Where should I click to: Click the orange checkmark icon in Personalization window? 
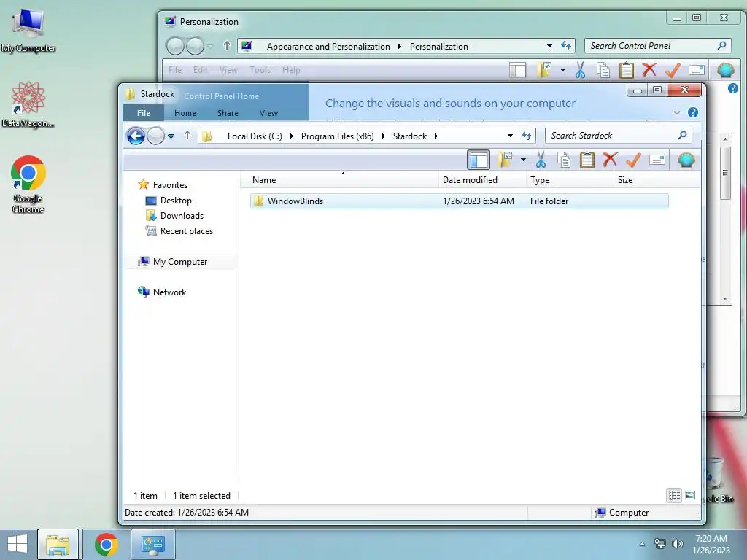pyautogui.click(x=673, y=71)
